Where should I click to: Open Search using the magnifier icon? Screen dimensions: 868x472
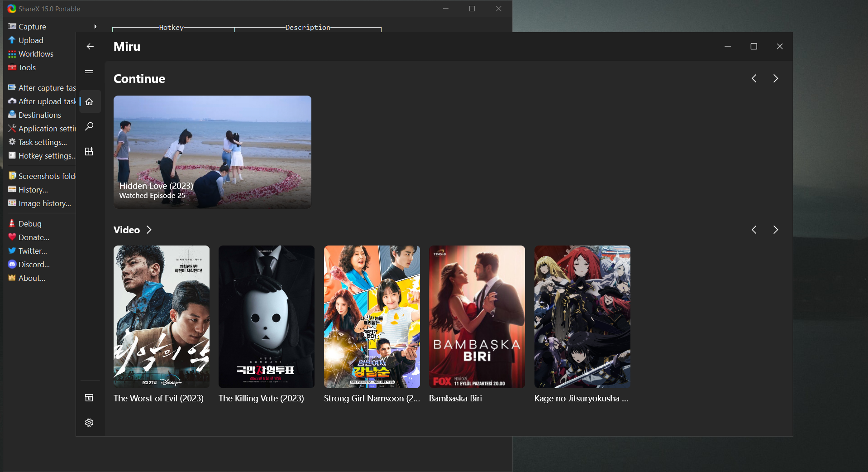click(89, 127)
